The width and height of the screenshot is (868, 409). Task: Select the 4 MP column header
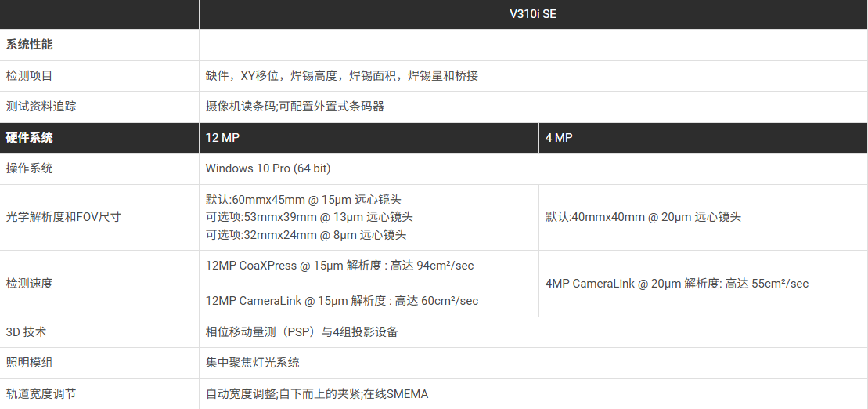click(x=559, y=138)
